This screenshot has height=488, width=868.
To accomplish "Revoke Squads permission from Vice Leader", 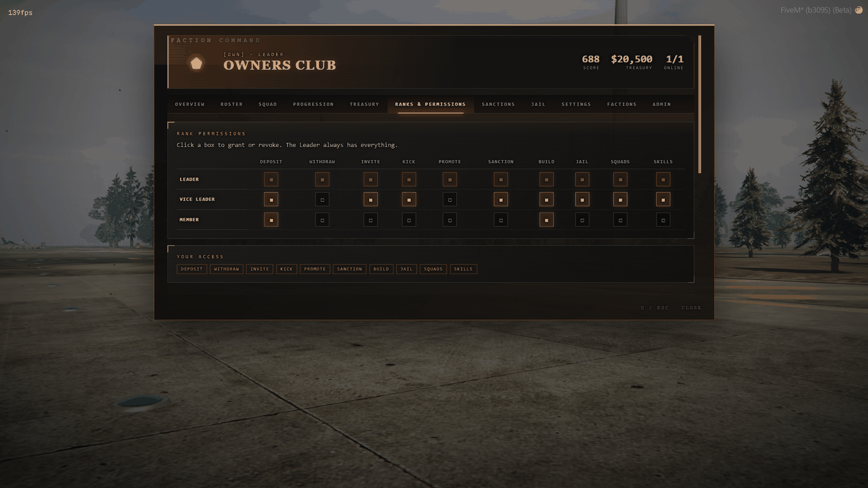I will point(620,200).
